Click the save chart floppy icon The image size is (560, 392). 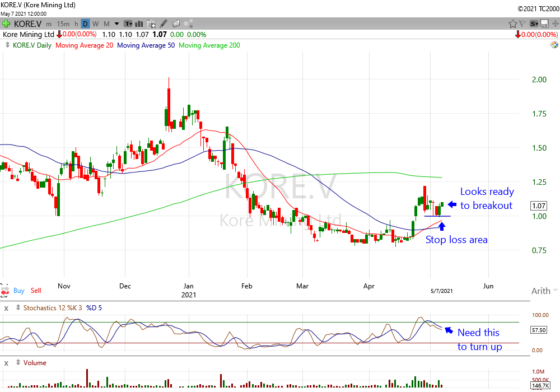click(544, 24)
